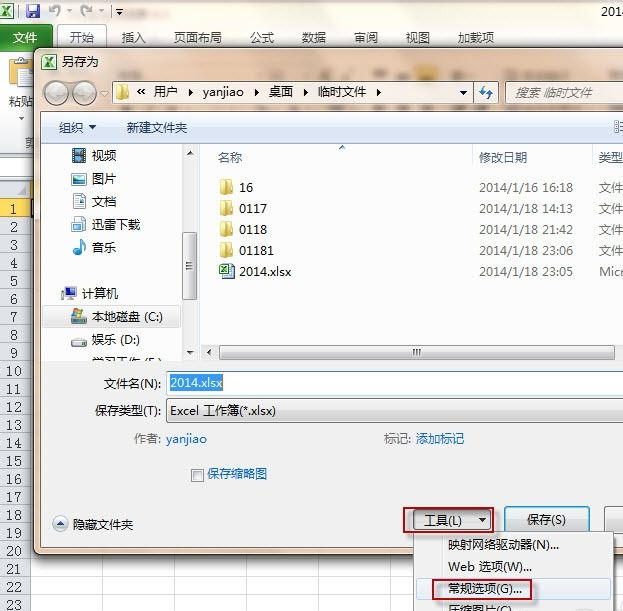Expand arrow after yanjiao in breadcrumb

(x=257, y=93)
